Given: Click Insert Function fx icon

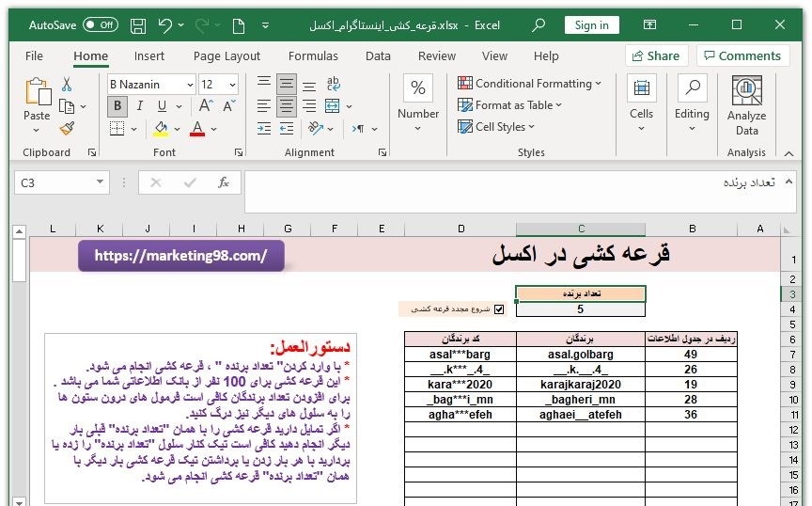Looking at the screenshot, I should tap(224, 182).
